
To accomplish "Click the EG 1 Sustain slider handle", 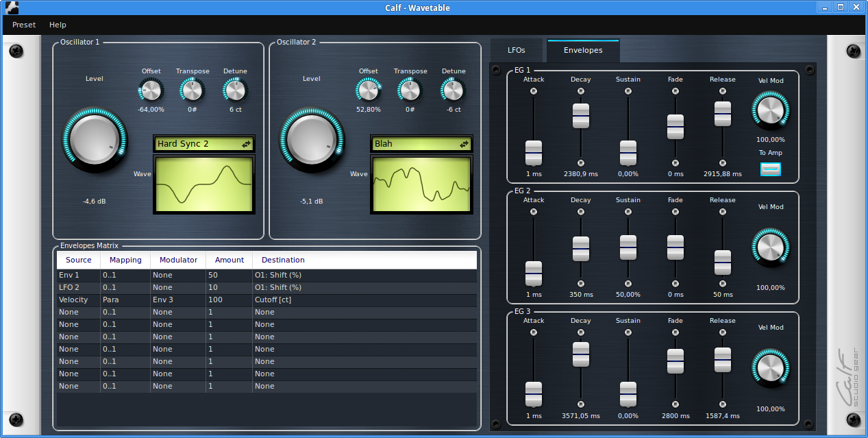I will [628, 153].
